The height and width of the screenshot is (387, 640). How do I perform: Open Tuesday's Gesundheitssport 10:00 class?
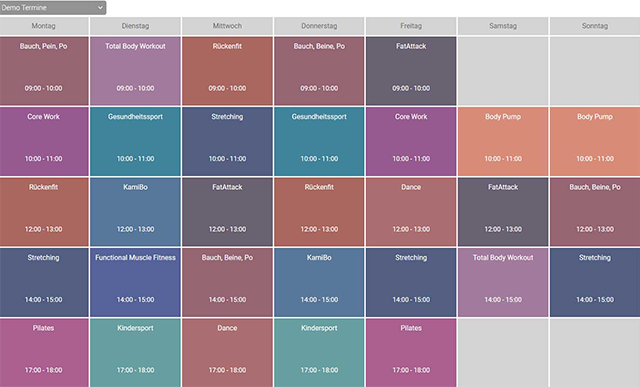point(135,142)
